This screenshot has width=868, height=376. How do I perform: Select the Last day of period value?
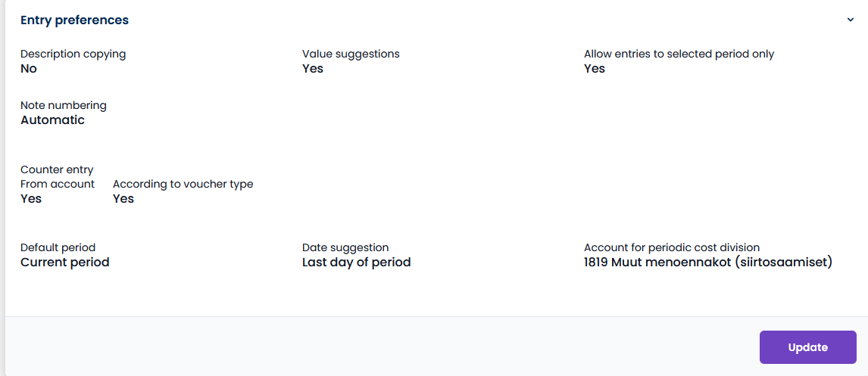click(x=357, y=262)
